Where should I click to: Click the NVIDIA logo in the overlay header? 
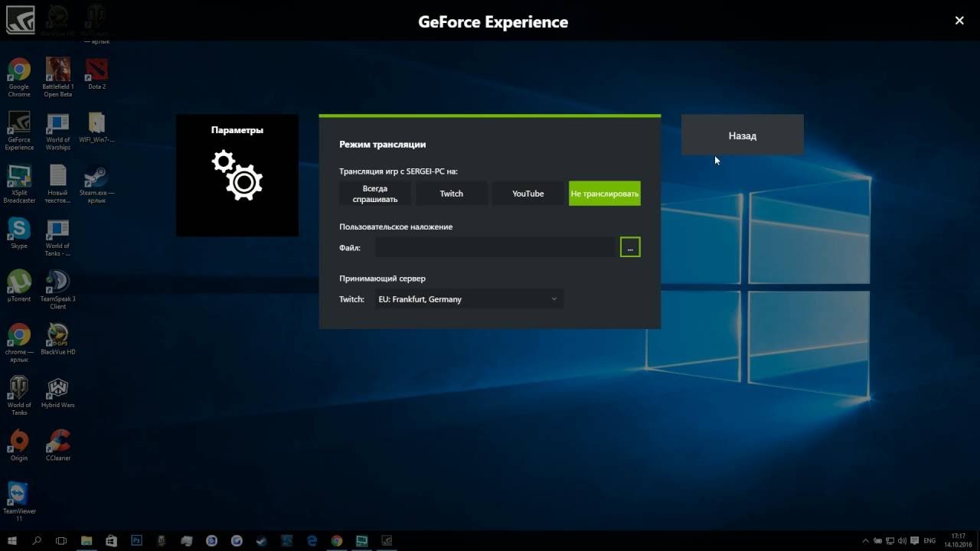click(x=20, y=20)
